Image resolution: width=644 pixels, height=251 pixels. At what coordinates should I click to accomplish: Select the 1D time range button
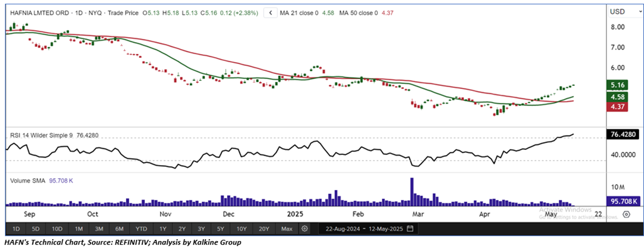click(16, 228)
